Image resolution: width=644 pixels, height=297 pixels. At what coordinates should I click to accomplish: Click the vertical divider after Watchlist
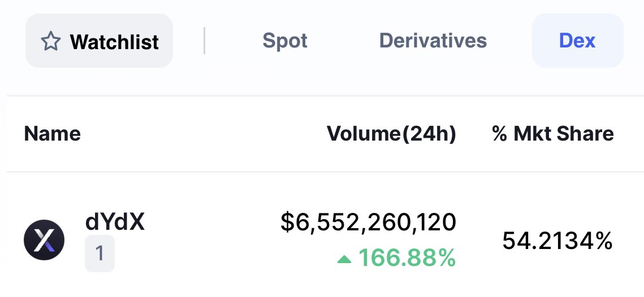[205, 41]
